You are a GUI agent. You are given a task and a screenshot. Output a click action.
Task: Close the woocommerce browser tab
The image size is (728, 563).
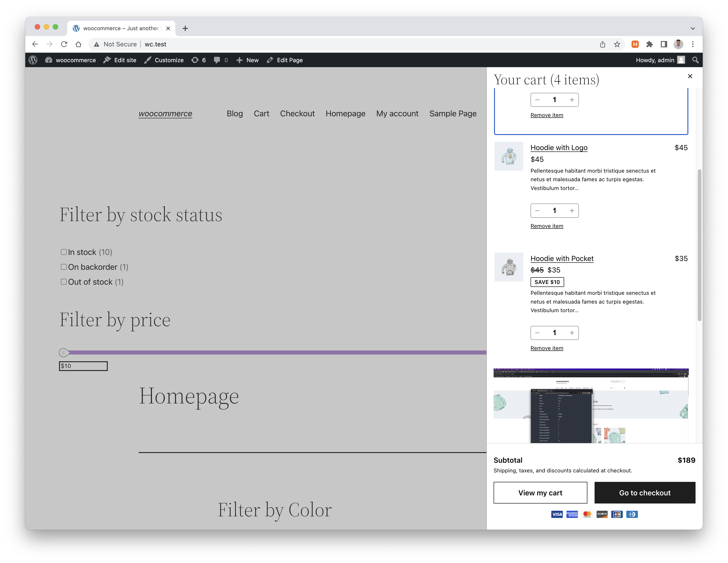(168, 28)
